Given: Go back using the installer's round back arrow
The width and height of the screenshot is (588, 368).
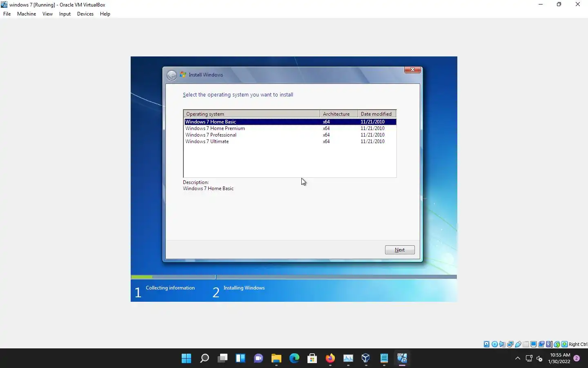Looking at the screenshot, I should pos(171,75).
